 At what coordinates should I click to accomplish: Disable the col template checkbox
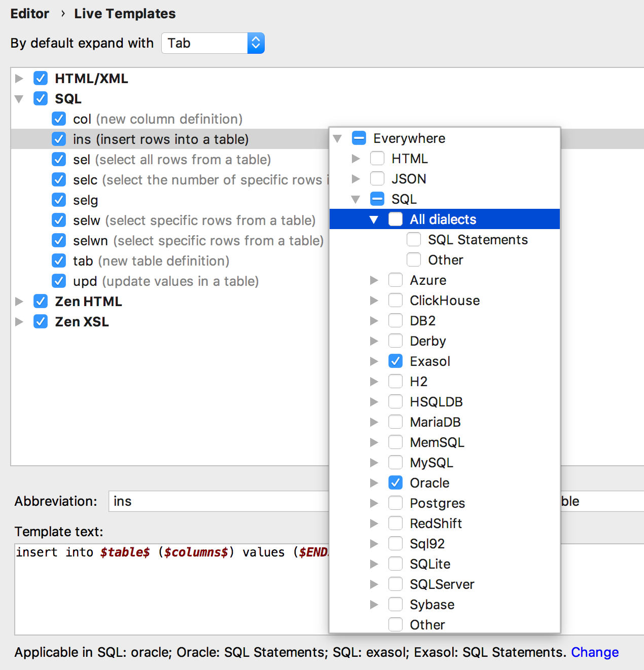click(59, 119)
